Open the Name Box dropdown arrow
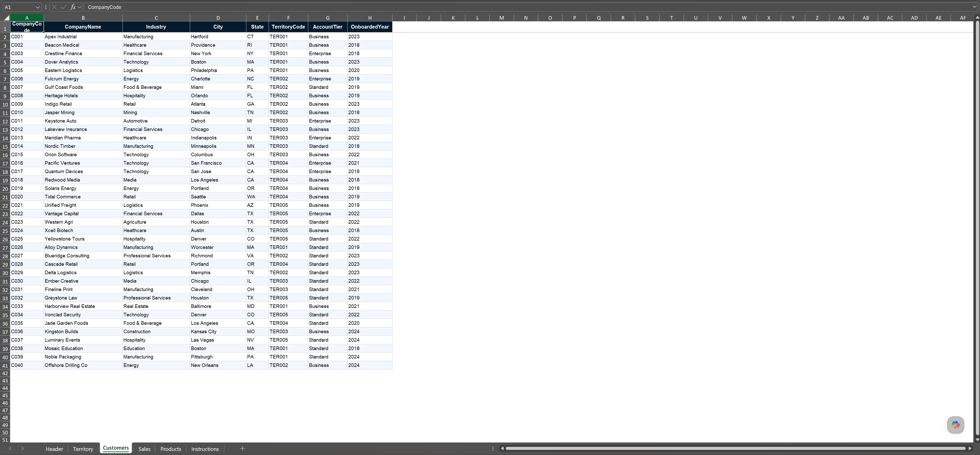Image resolution: width=980 pixels, height=455 pixels. [x=37, y=7]
